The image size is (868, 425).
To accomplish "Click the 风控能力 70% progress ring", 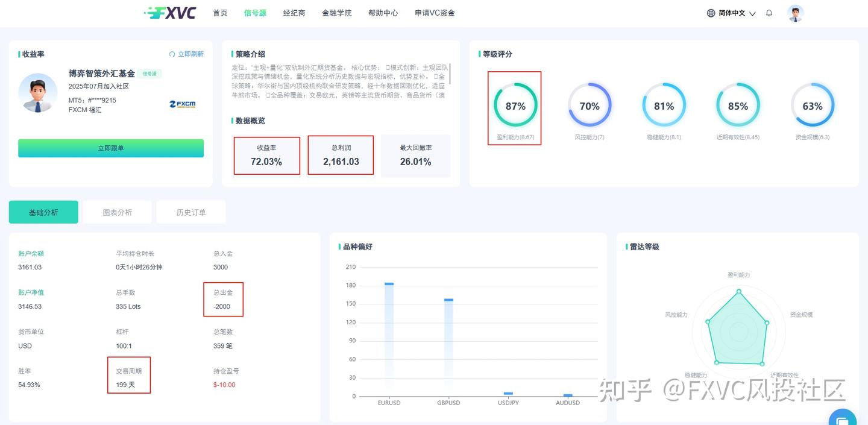I will click(590, 105).
